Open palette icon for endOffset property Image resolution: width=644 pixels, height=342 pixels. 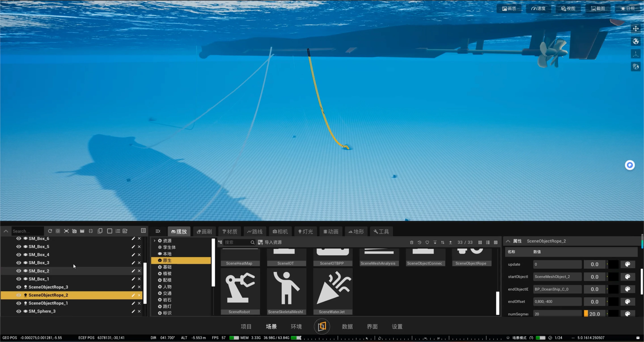tap(627, 301)
